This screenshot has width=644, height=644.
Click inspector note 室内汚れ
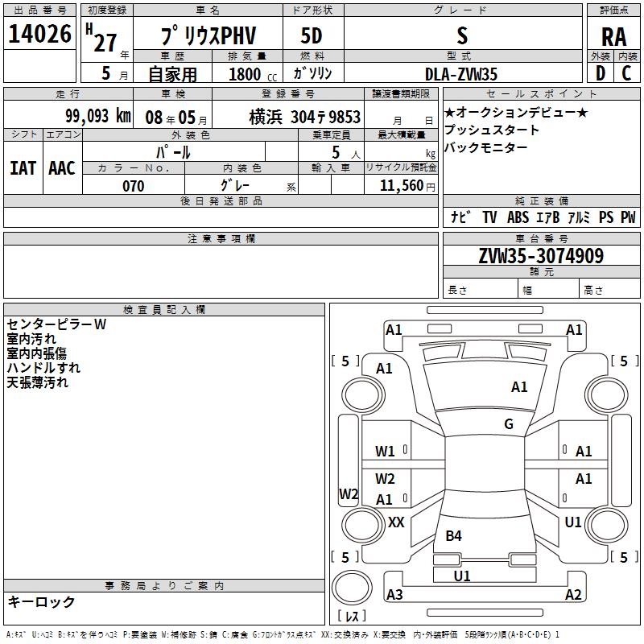31,339
